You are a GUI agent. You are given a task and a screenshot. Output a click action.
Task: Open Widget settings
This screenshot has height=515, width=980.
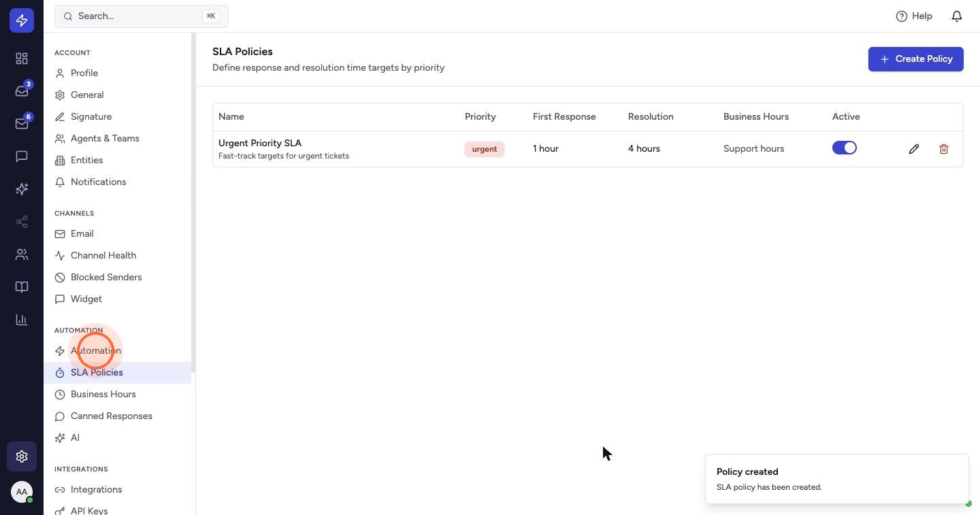(117, 299)
